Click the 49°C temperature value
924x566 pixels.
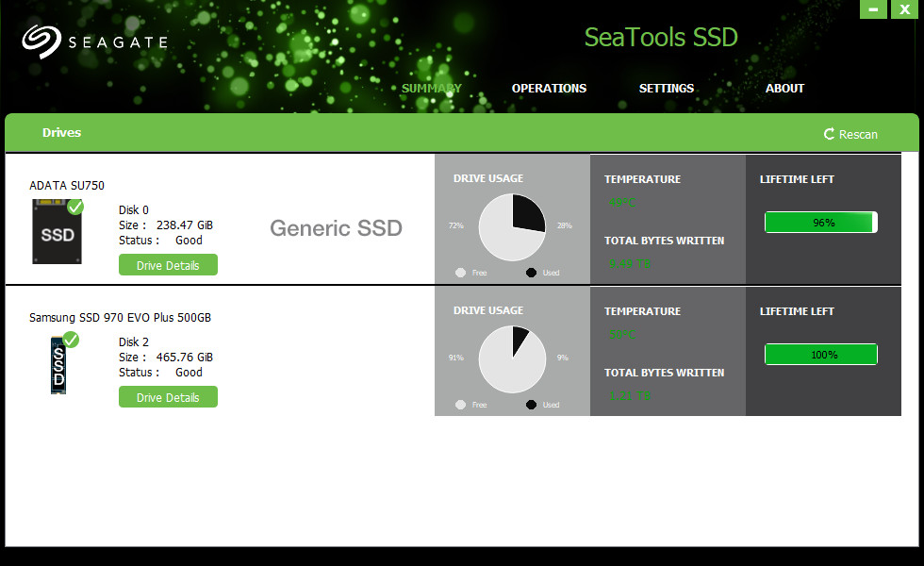point(622,203)
